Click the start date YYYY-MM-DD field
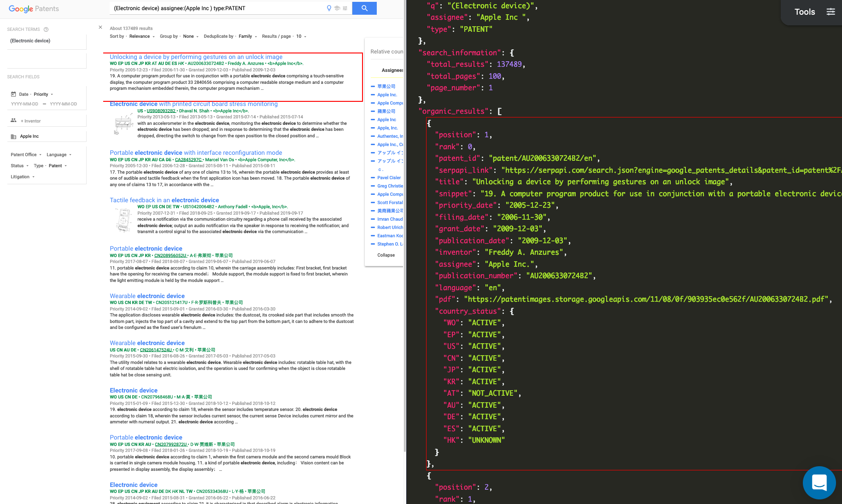This screenshot has height=504, width=842. (25, 104)
